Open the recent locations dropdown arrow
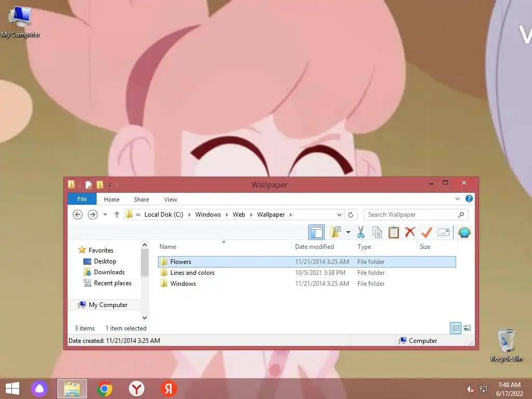This screenshot has width=532, height=399. click(105, 215)
